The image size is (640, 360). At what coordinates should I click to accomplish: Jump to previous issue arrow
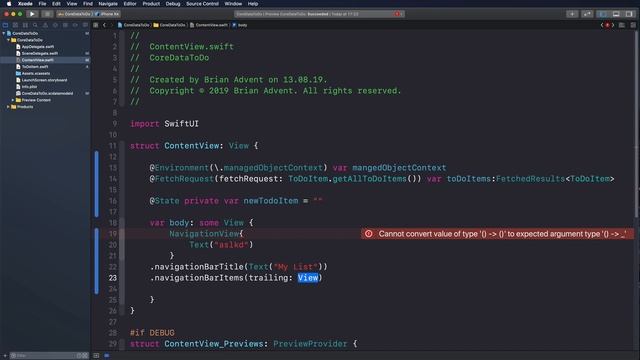click(602, 25)
